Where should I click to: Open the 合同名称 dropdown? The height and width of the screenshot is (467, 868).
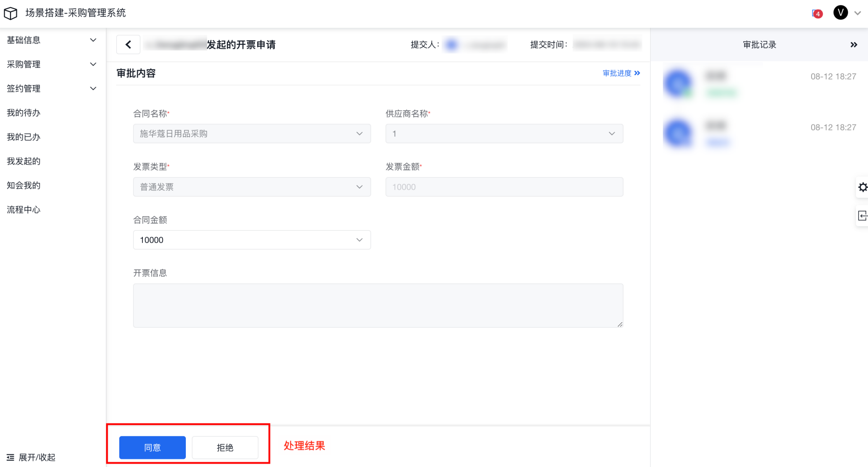tap(252, 134)
